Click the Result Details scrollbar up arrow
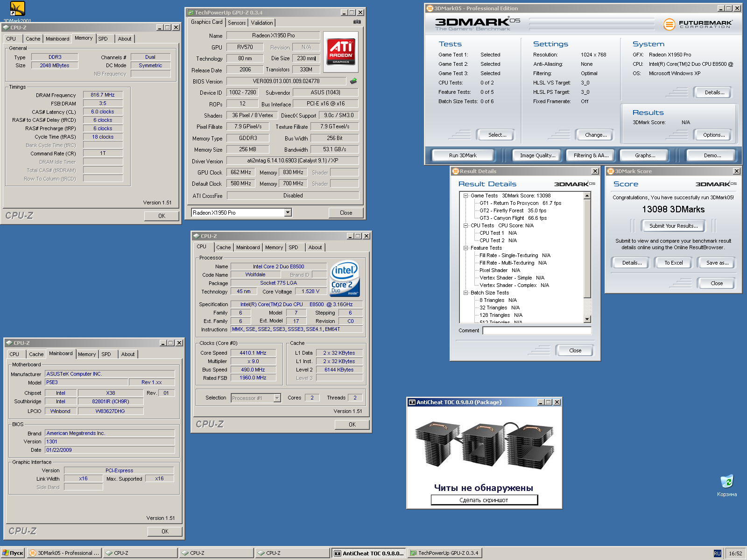The image size is (747, 560). point(587,196)
